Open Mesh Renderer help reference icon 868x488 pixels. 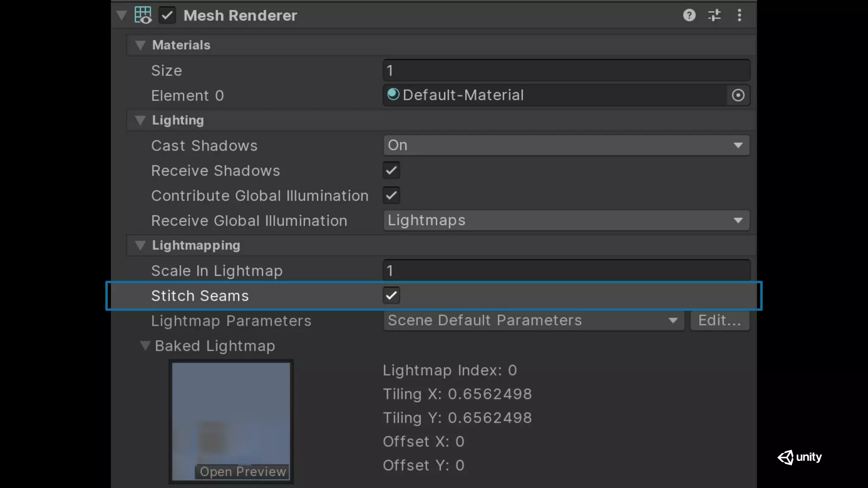pos(689,15)
